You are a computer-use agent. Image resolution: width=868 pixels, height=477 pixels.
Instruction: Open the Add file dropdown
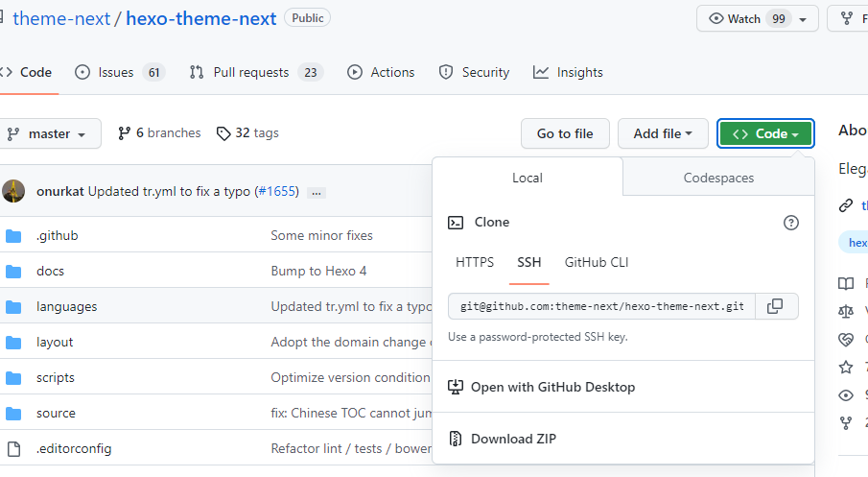663,134
